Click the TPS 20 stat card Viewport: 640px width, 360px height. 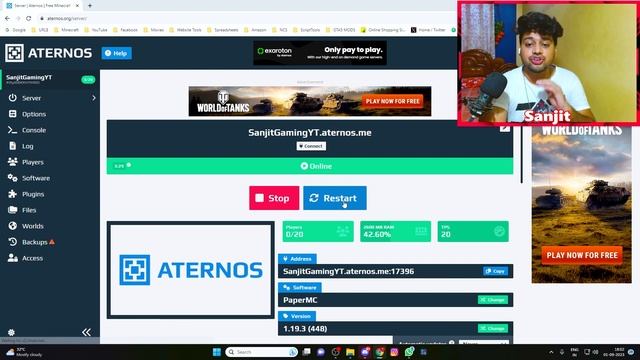coord(473,231)
